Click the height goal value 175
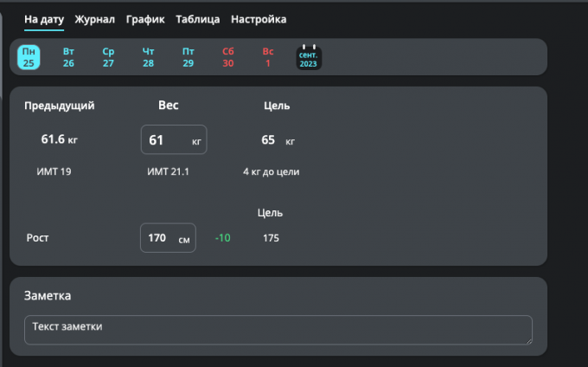The image size is (588, 367). [271, 238]
